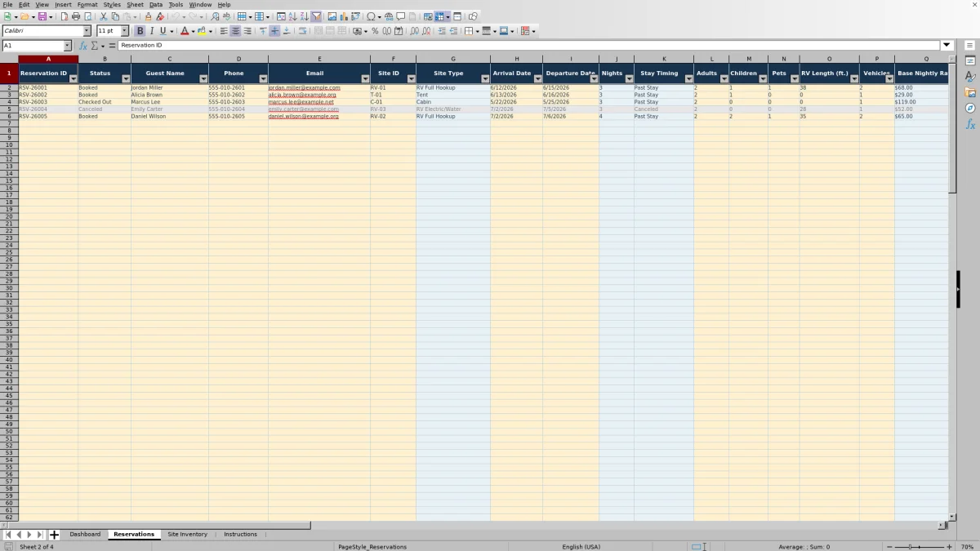Viewport: 980px width, 551px height.
Task: Open the Find & Replace tool
Action: click(x=215, y=16)
